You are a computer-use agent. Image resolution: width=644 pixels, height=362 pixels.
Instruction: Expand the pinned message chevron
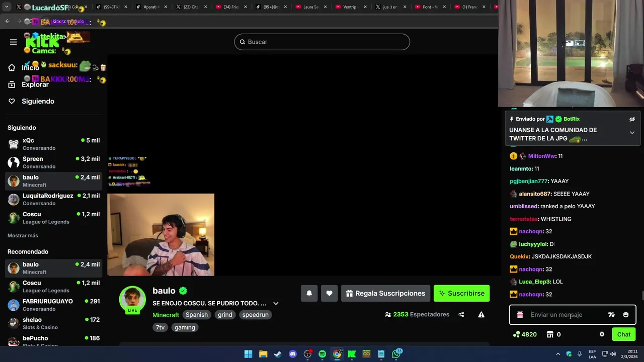click(x=632, y=133)
